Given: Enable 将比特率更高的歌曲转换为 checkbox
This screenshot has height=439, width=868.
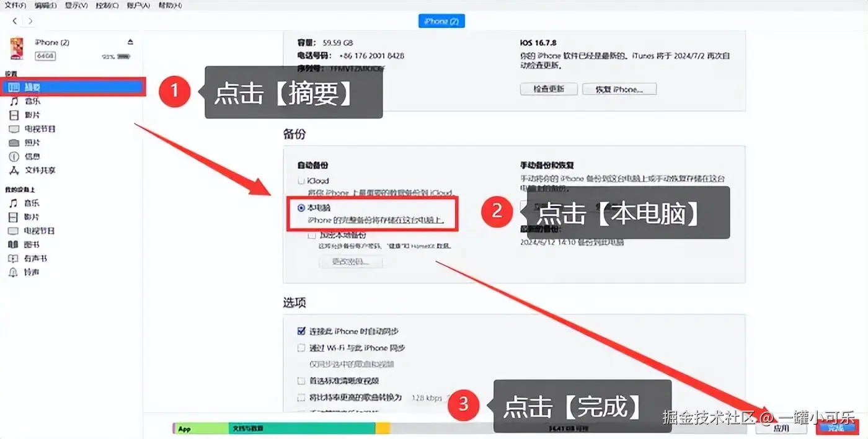Looking at the screenshot, I should coord(301,397).
